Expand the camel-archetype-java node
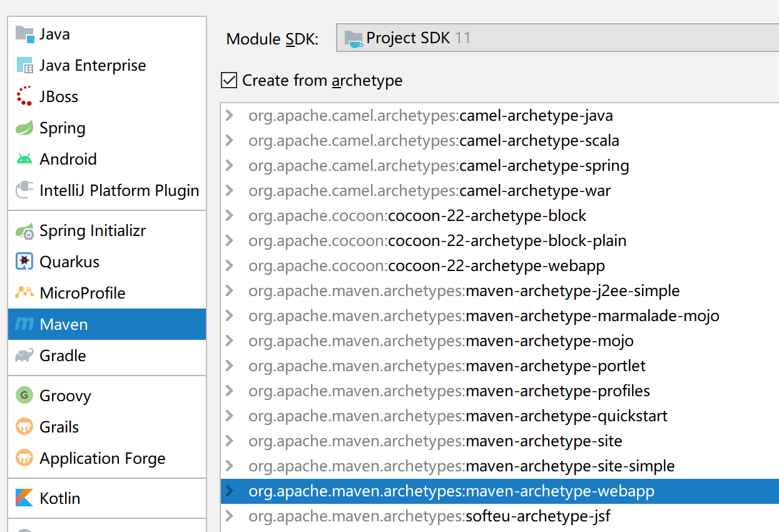The height and width of the screenshot is (532, 779). pos(229,116)
